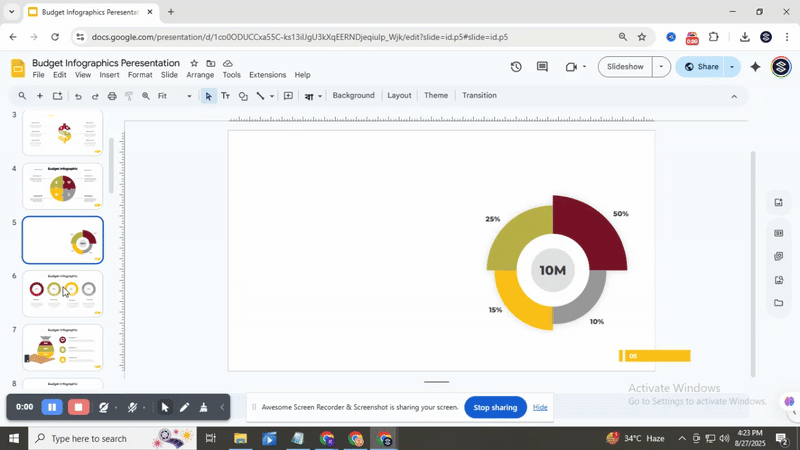Expand the Slideshow options arrow
This screenshot has width=800, height=450.
tap(660, 67)
